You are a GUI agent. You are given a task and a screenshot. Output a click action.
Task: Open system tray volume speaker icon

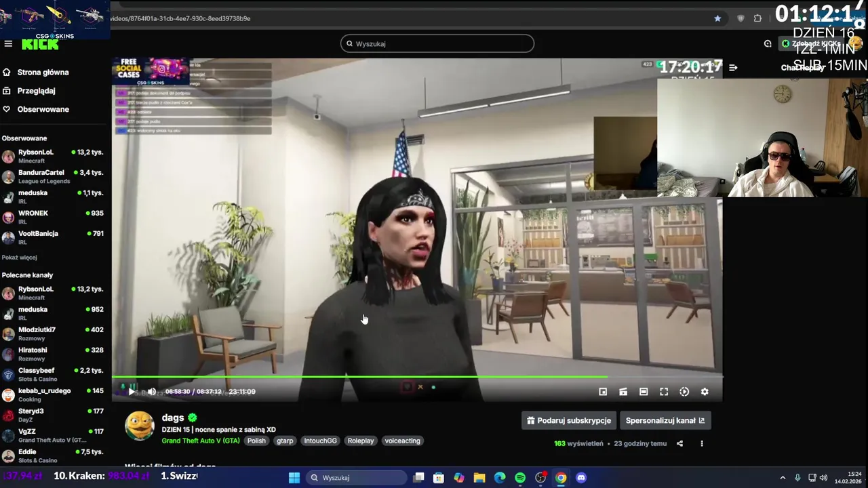coord(825,478)
